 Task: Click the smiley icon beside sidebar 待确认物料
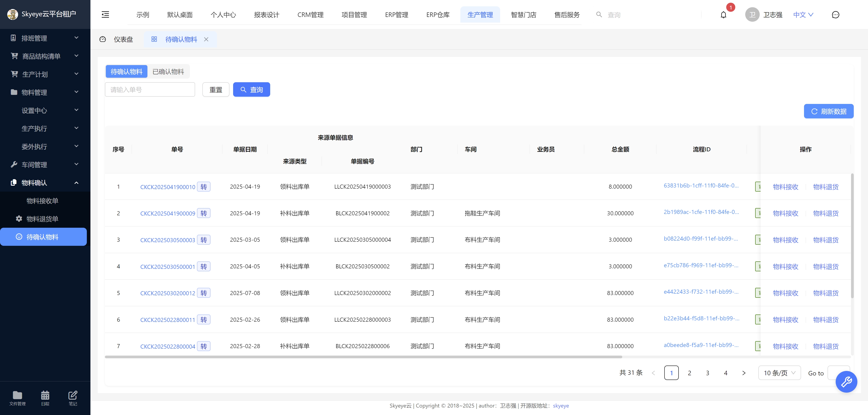coord(19,237)
